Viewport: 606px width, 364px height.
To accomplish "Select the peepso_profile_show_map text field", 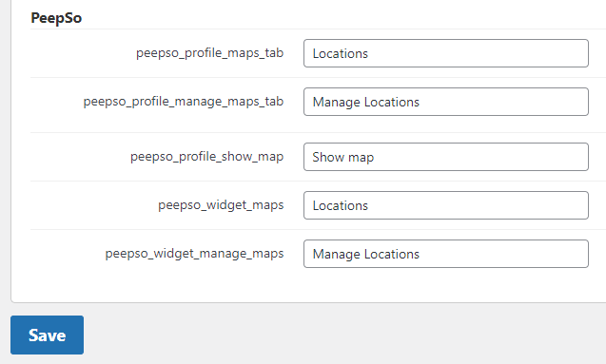I will click(446, 157).
